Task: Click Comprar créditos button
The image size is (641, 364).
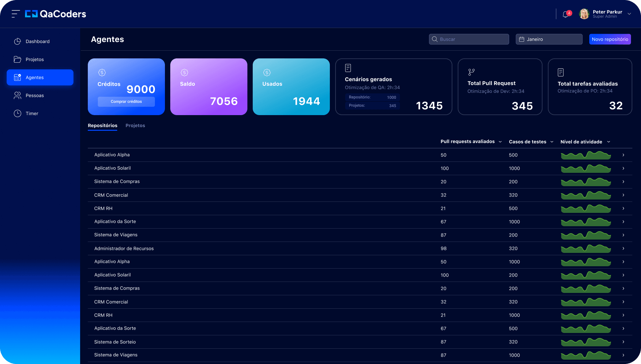Action: coord(126,101)
